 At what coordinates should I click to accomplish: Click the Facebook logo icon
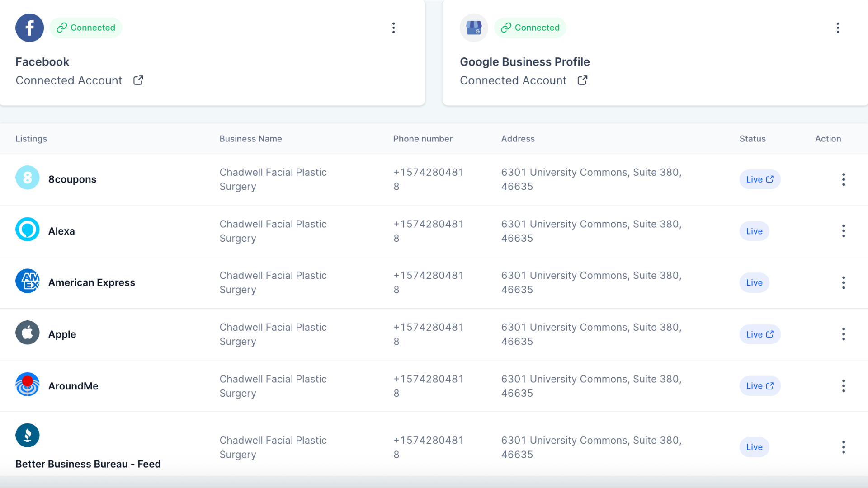pyautogui.click(x=29, y=28)
